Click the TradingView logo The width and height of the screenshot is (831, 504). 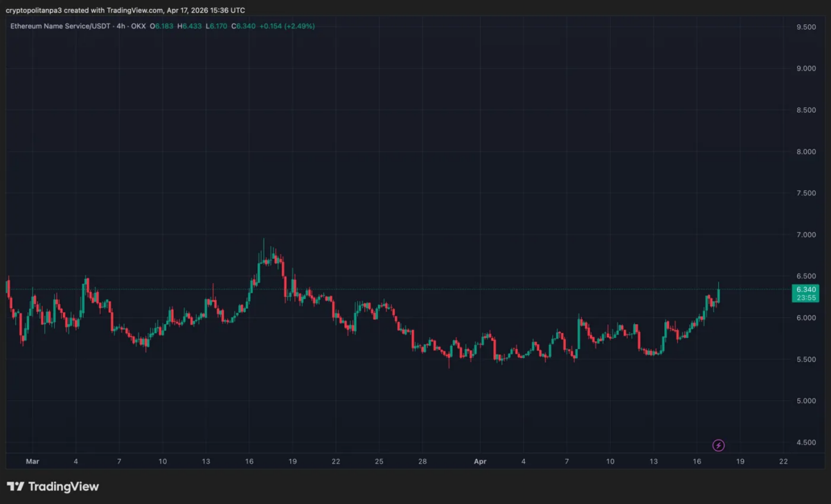click(52, 486)
